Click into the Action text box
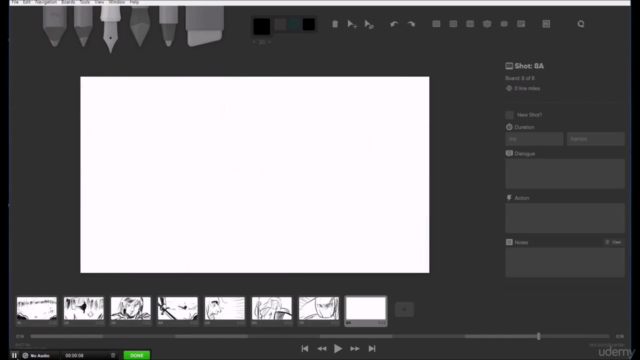The image size is (640, 360). [565, 218]
